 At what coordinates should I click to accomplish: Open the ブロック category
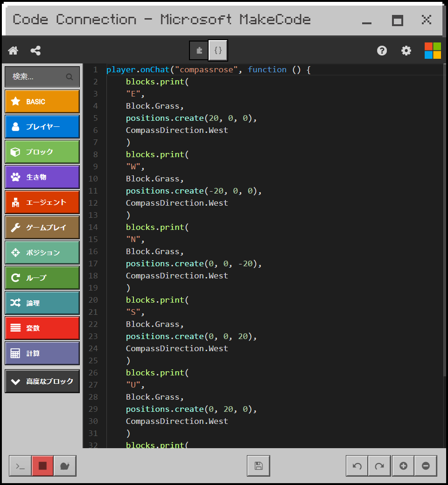(42, 152)
